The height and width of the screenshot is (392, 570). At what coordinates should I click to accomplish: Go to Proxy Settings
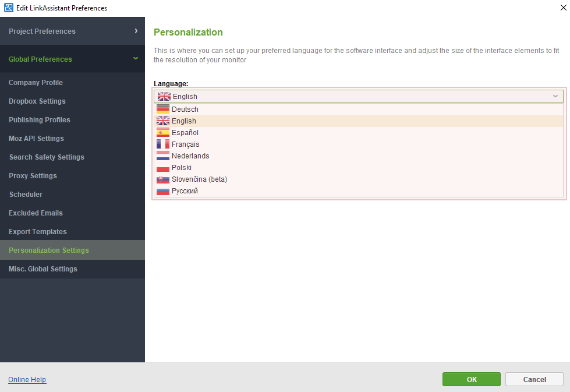click(72, 176)
